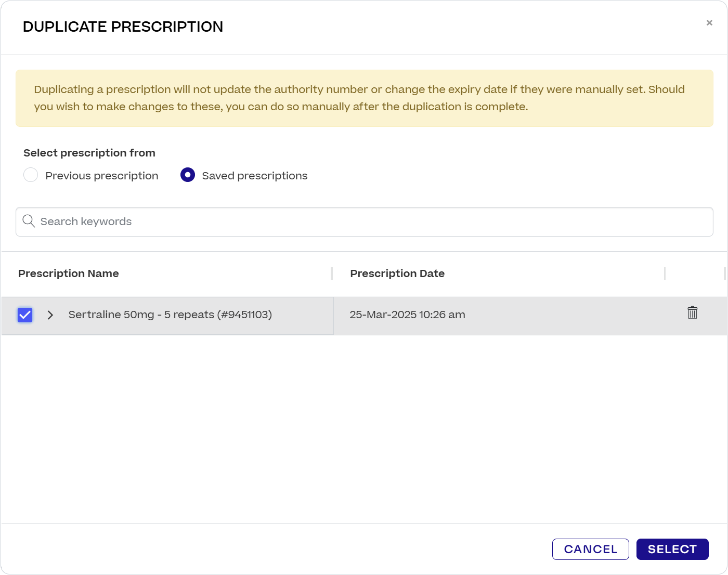Click the Duplicate Prescription dialog title
This screenshot has width=728, height=575.
(x=123, y=27)
